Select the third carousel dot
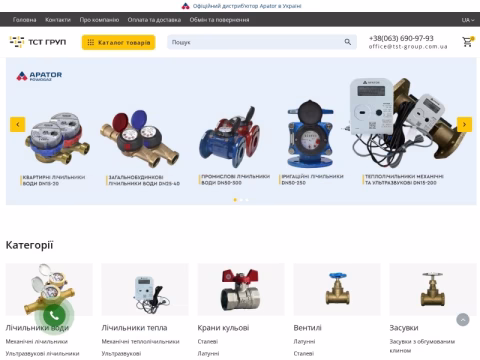Screen dimensions: 480x360 click(x=247, y=200)
